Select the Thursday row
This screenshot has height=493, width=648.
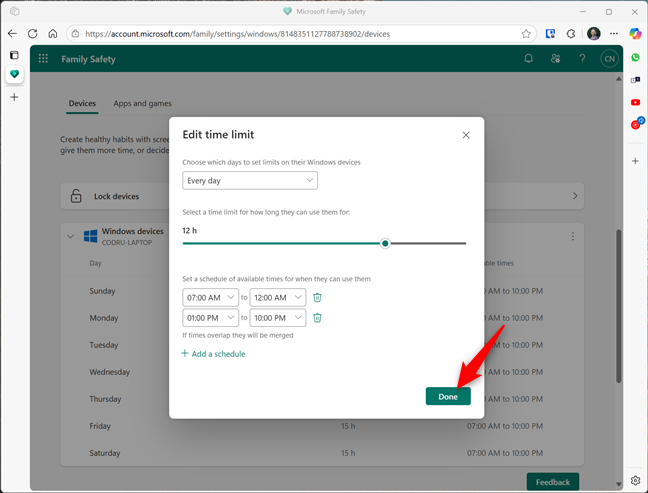322,399
